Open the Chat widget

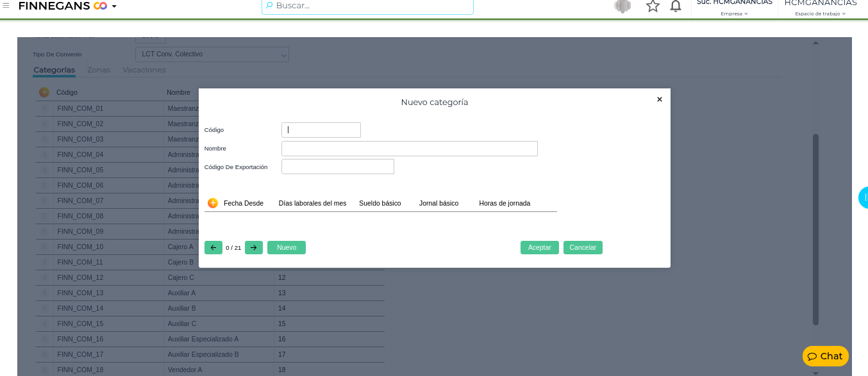click(x=826, y=356)
